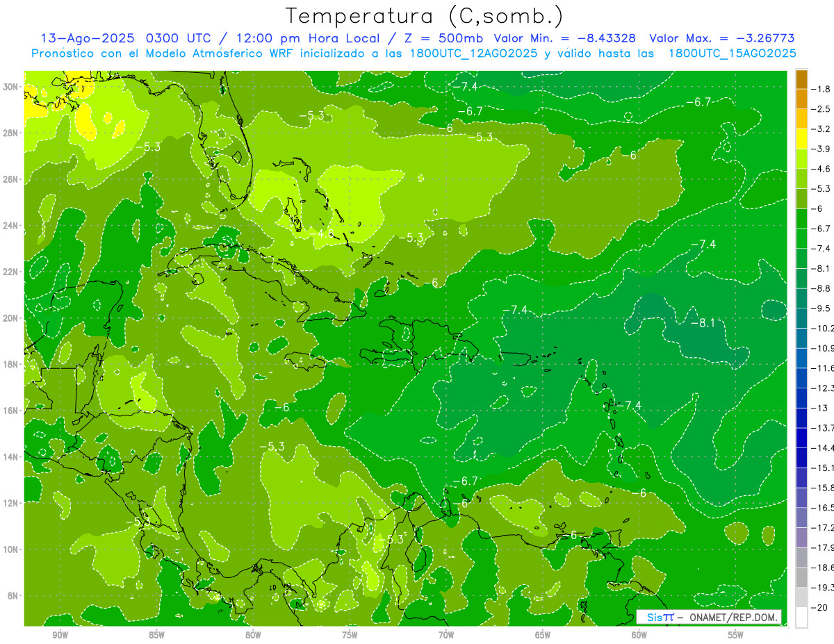Image resolution: width=834 pixels, height=644 pixels.
Task: Pick the white legend swatch below -20
Action: (x=801, y=617)
